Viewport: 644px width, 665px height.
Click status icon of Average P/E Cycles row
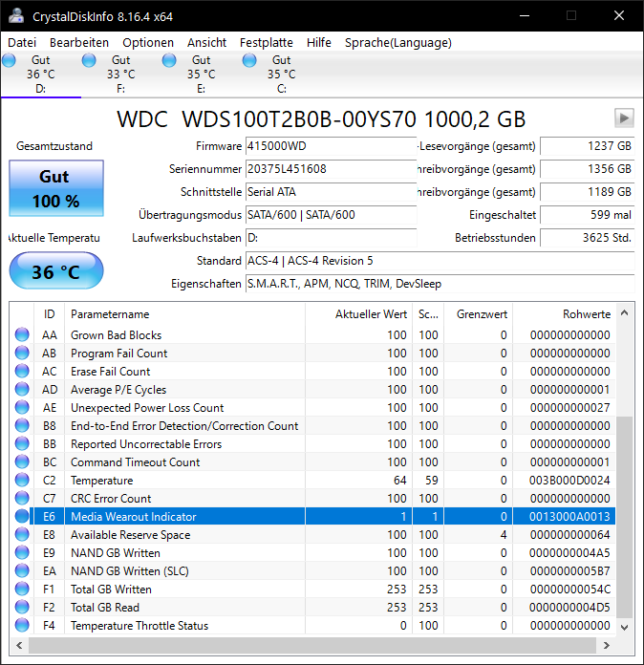tap(22, 389)
